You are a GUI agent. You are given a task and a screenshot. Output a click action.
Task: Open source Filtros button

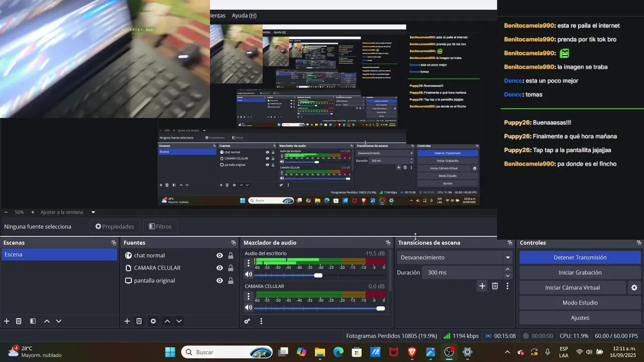tap(160, 227)
